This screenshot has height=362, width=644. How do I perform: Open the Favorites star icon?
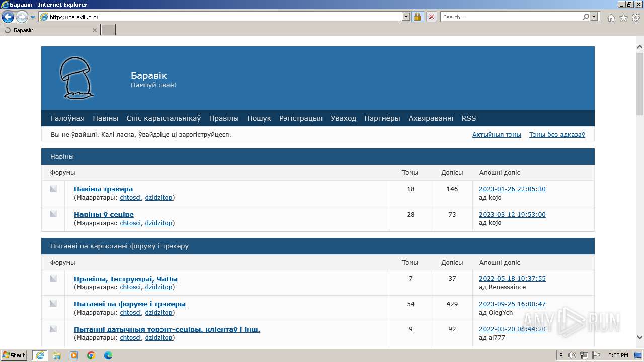pyautogui.click(x=623, y=18)
